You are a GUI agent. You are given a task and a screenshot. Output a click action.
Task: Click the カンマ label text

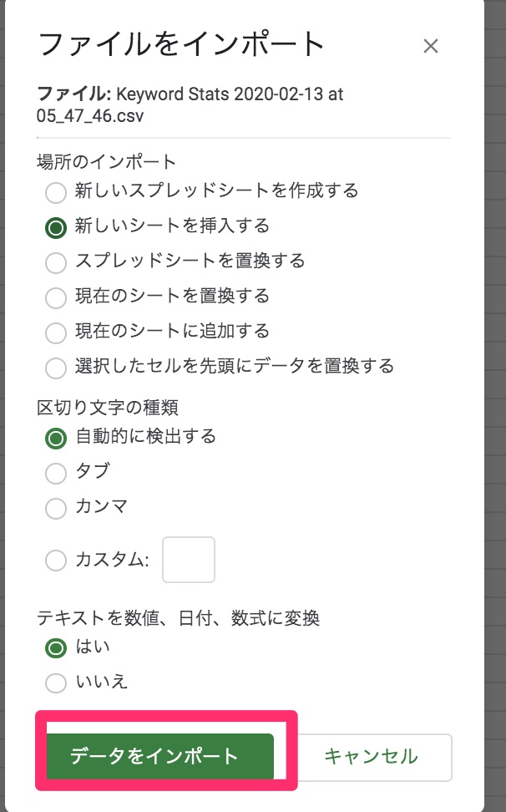[x=101, y=506]
